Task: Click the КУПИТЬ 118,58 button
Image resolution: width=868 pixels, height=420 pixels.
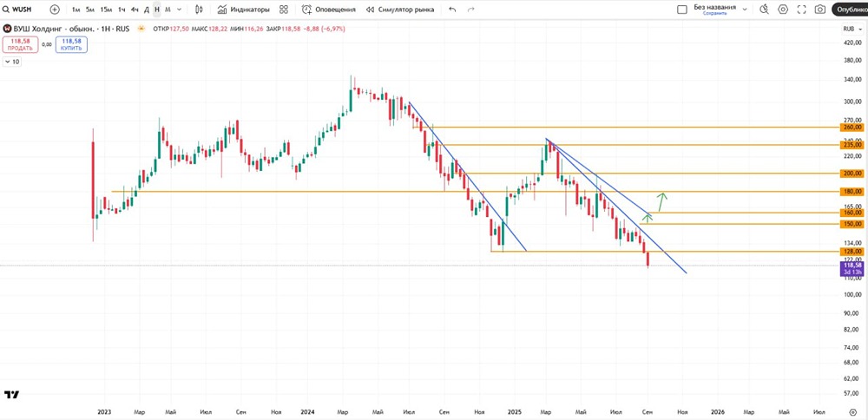Action: (71, 44)
